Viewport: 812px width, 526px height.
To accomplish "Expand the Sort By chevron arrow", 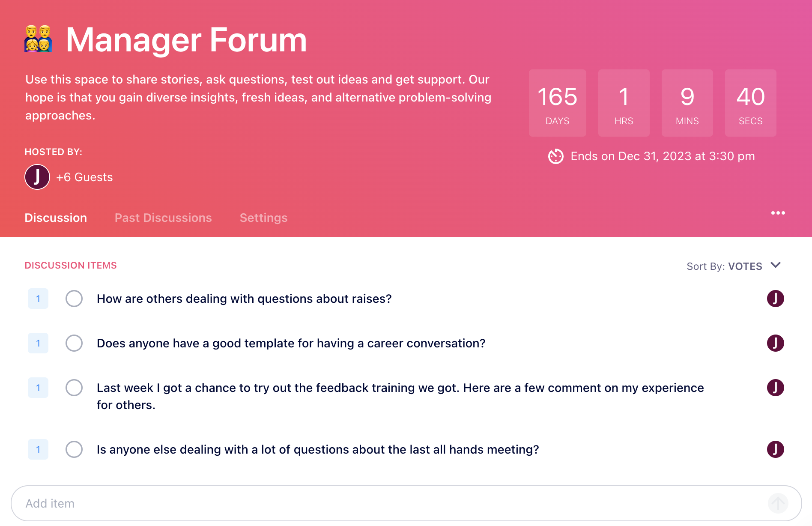I will (x=775, y=265).
